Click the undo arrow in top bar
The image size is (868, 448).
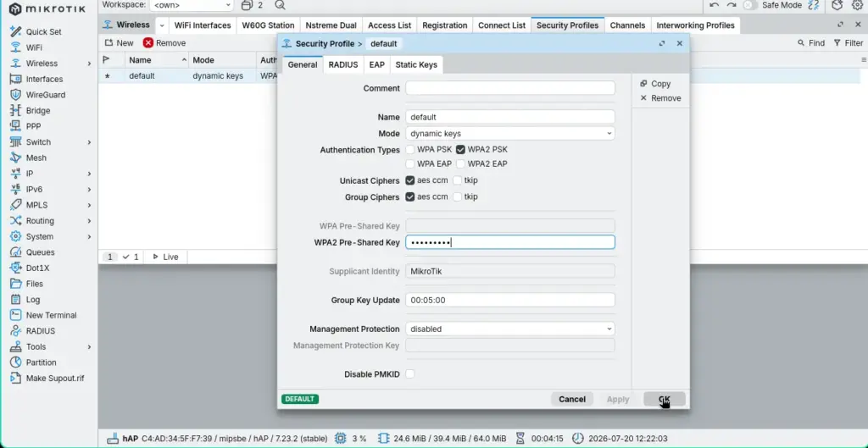click(x=714, y=5)
